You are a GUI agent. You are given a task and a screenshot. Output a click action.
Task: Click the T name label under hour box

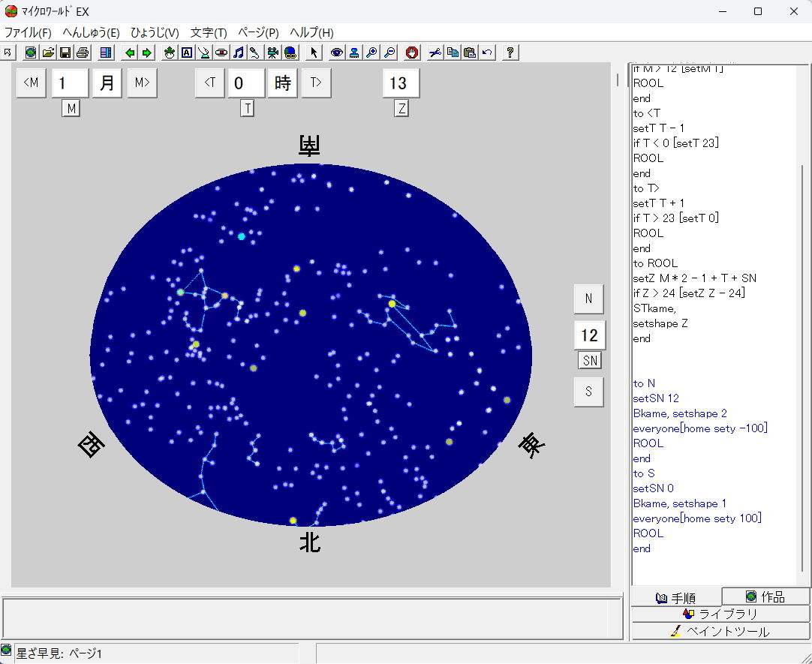(248, 109)
